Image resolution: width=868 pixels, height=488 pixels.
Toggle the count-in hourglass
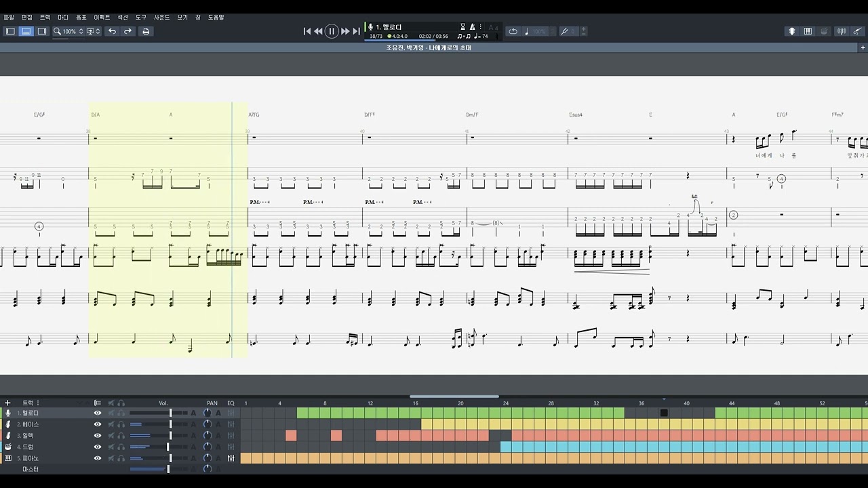(x=463, y=27)
